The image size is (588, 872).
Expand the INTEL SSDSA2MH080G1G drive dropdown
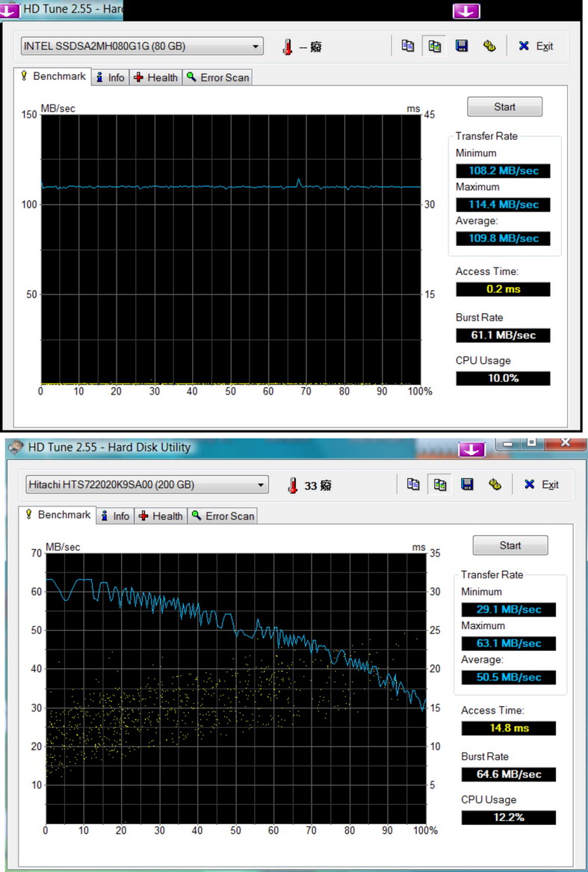tap(256, 46)
